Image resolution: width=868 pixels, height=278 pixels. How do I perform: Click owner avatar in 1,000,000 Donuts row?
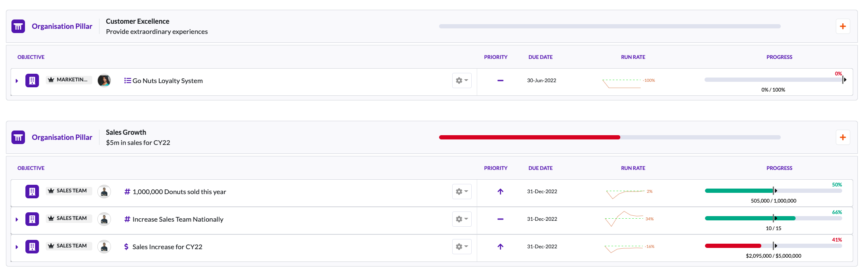point(104,192)
